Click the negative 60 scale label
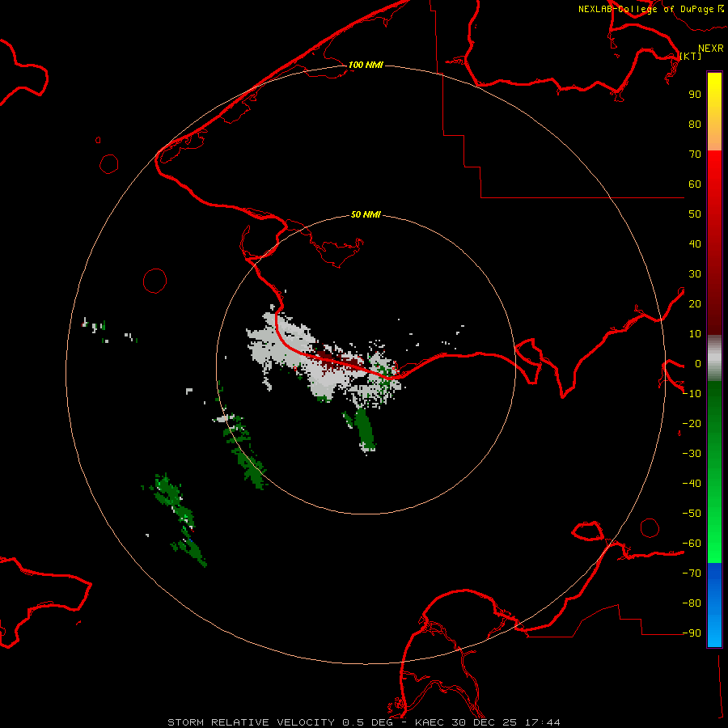The width and height of the screenshot is (728, 728). [692, 544]
